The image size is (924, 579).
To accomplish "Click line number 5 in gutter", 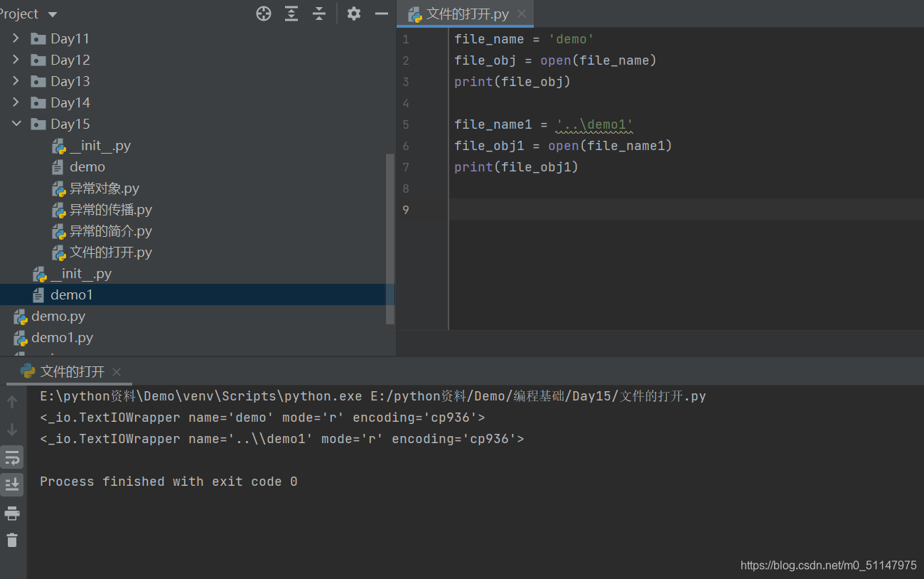I will (405, 124).
